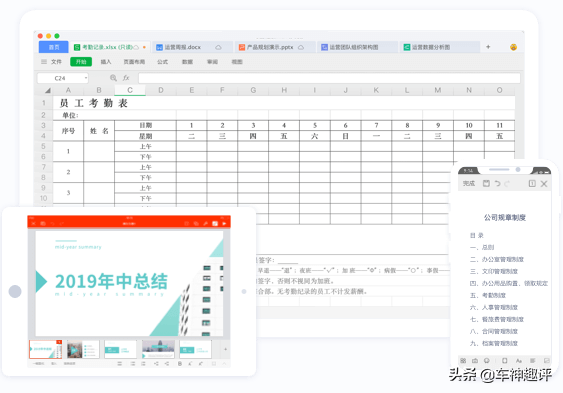Open the Aa font icon in phone bottom bar
Screen dimensions: 563x393
[x=519, y=360]
